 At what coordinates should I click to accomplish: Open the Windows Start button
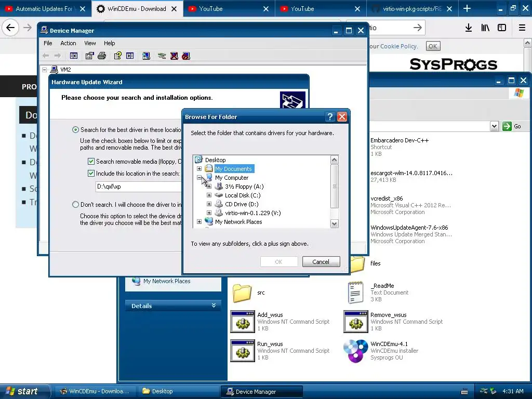[24, 391]
